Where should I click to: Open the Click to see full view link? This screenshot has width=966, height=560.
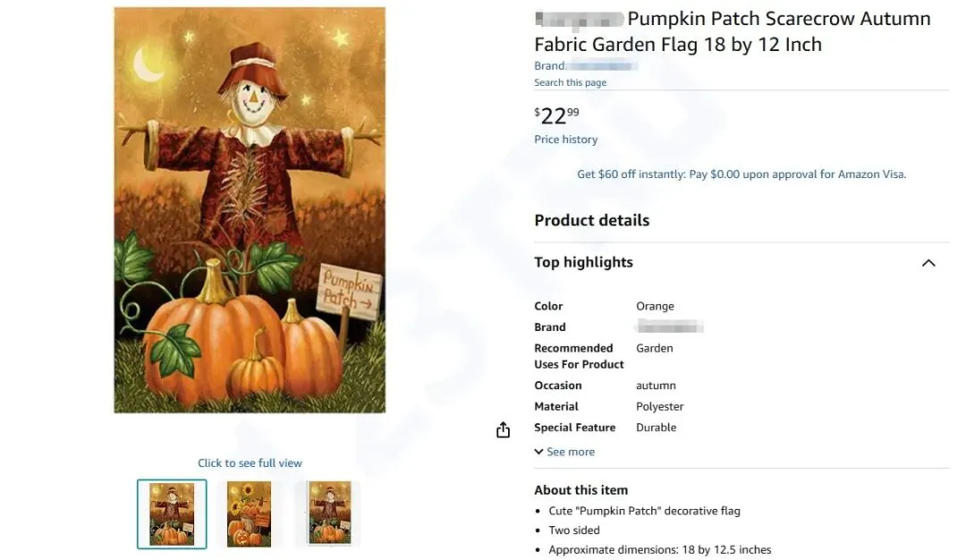[x=250, y=462]
